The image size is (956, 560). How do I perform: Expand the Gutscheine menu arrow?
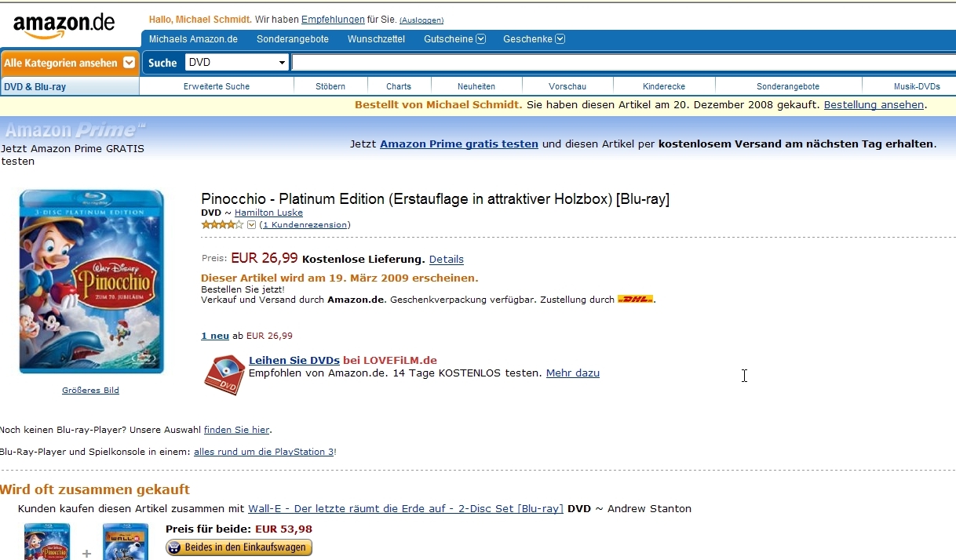point(480,39)
